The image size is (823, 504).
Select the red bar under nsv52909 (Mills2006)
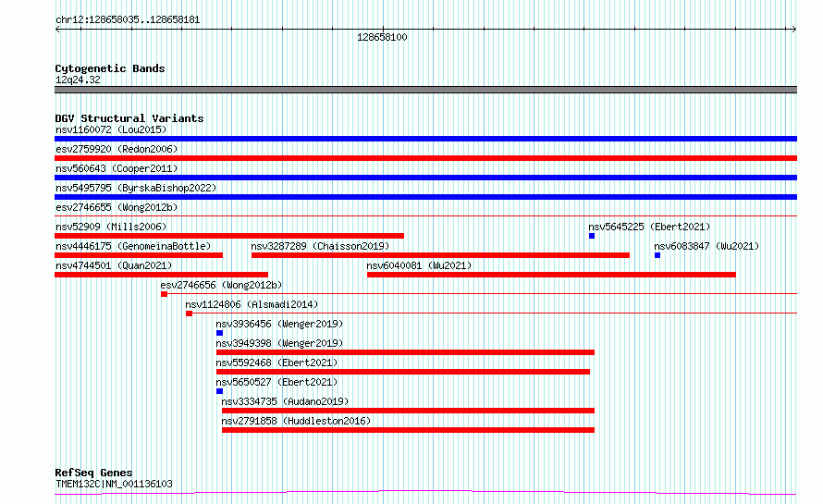tap(229, 236)
